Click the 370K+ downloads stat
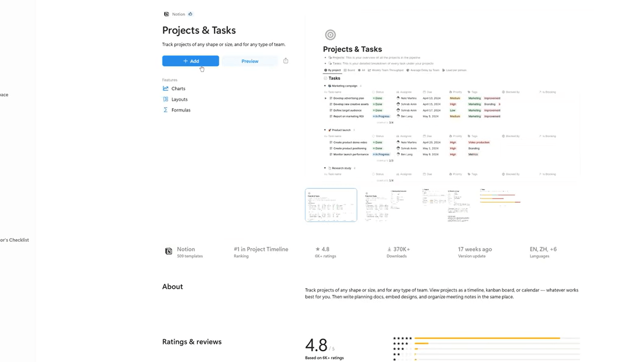644x362 pixels. pos(398,249)
